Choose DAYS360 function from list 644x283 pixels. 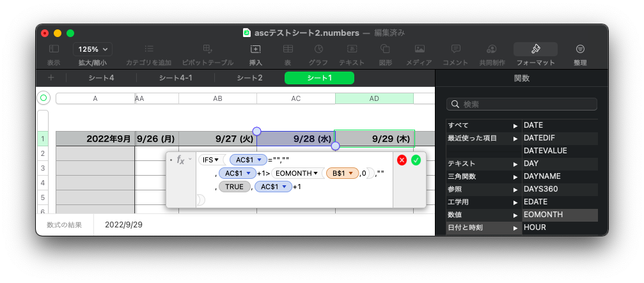click(x=560, y=189)
